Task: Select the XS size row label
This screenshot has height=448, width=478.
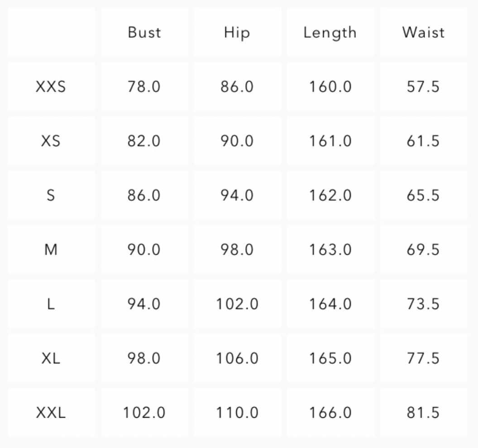Action: point(51,141)
